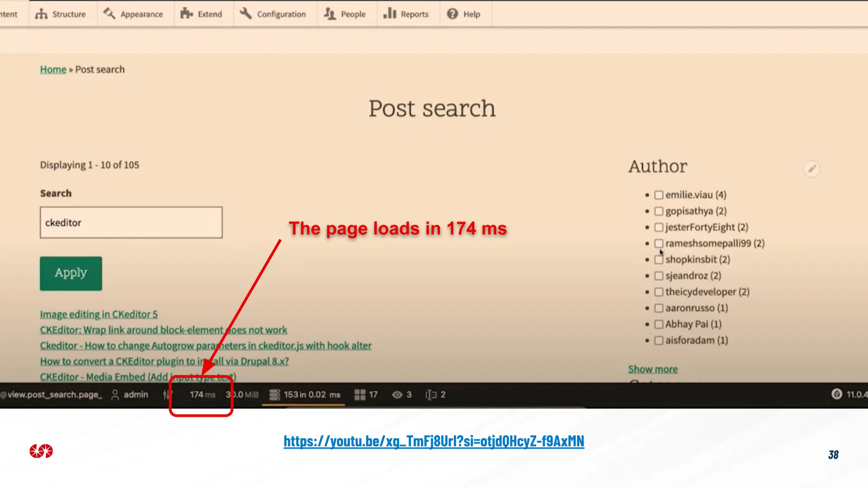Image resolution: width=868 pixels, height=488 pixels.
Task: Click the People users icon
Action: (330, 14)
